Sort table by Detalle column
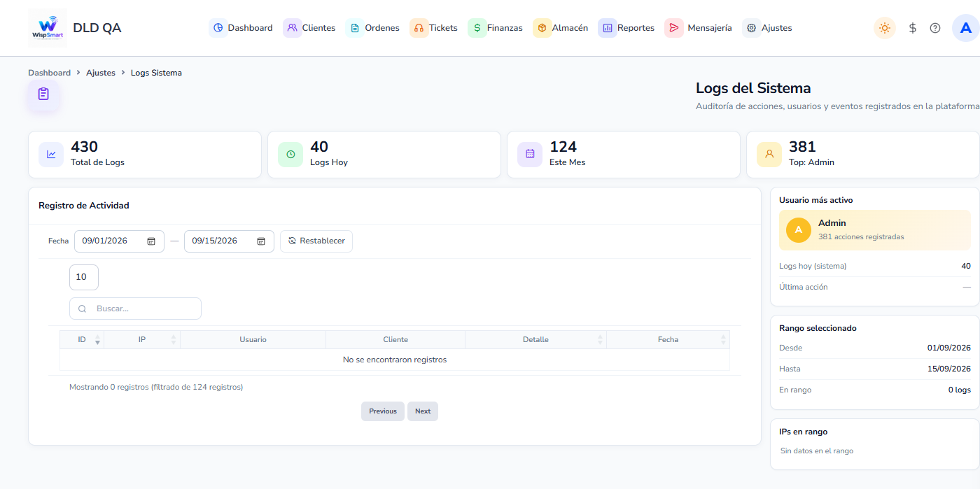The height and width of the screenshot is (489, 980). (x=535, y=339)
